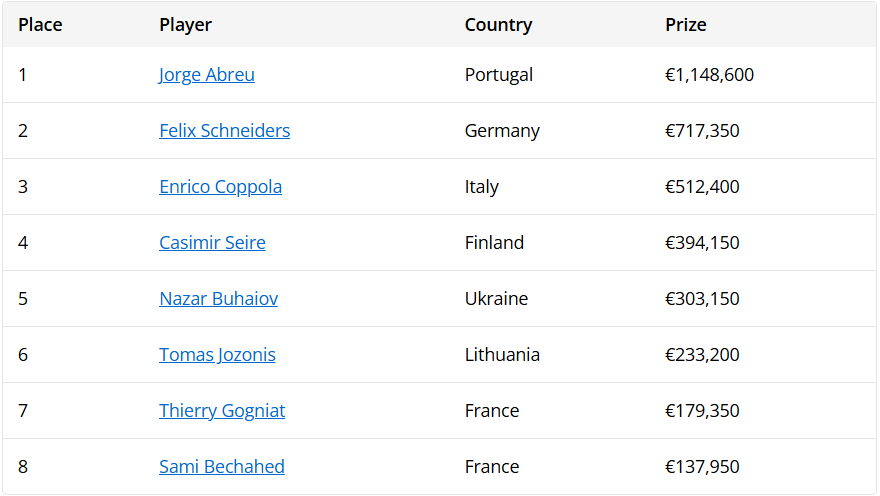Viewport: 880px width, 496px height.
Task: Click the €394,150 prize amount
Action: pos(702,243)
